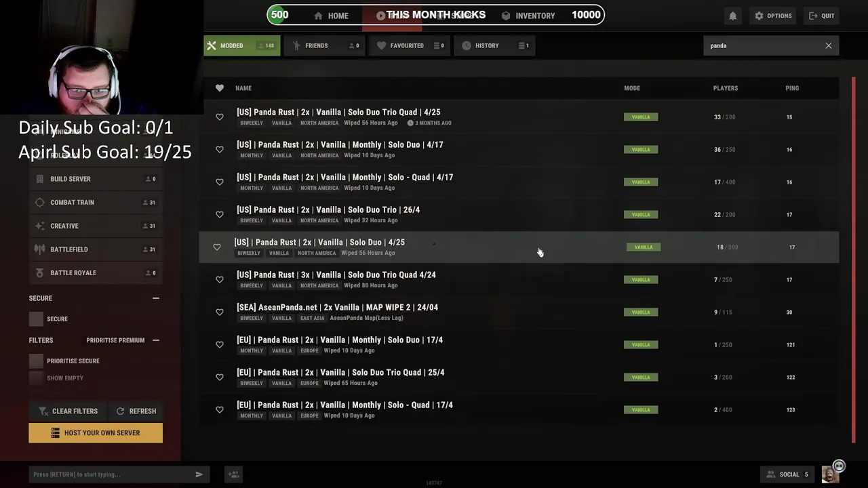868x488 pixels.
Task: Collapse the Secure section
Action: click(x=156, y=298)
